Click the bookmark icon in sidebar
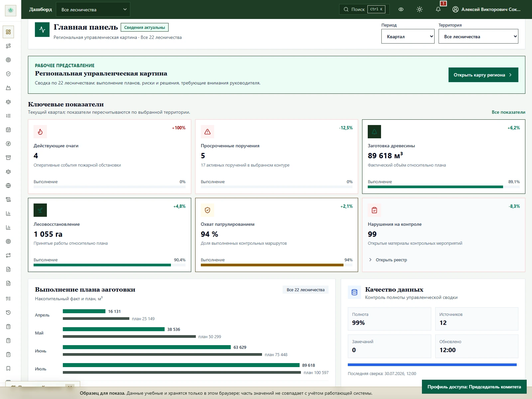Image resolution: width=532 pixels, height=399 pixels. tap(8, 368)
